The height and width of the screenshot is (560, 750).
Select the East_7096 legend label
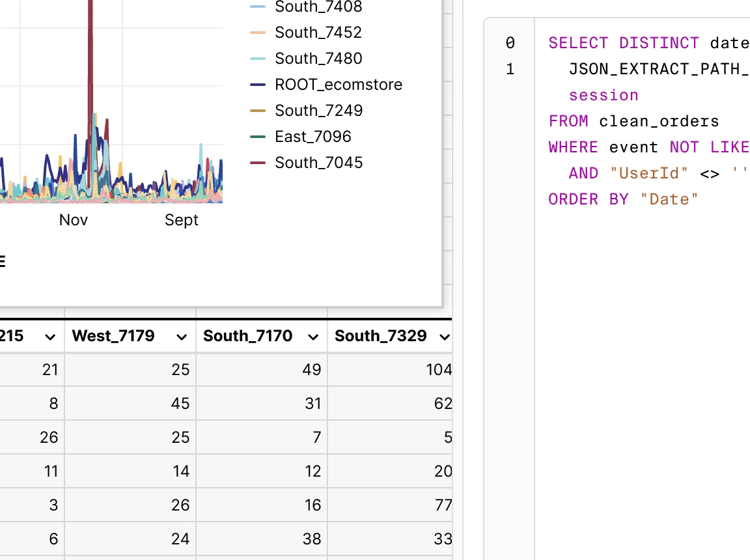(x=312, y=137)
